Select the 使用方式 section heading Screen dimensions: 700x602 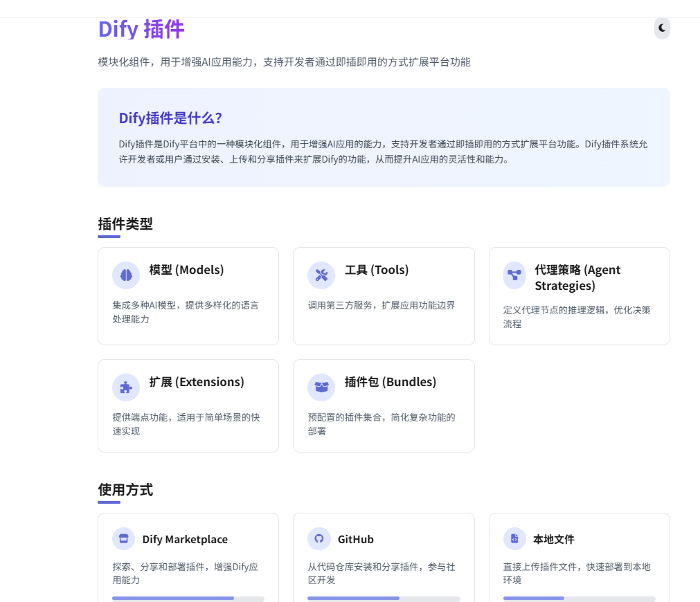tap(125, 489)
